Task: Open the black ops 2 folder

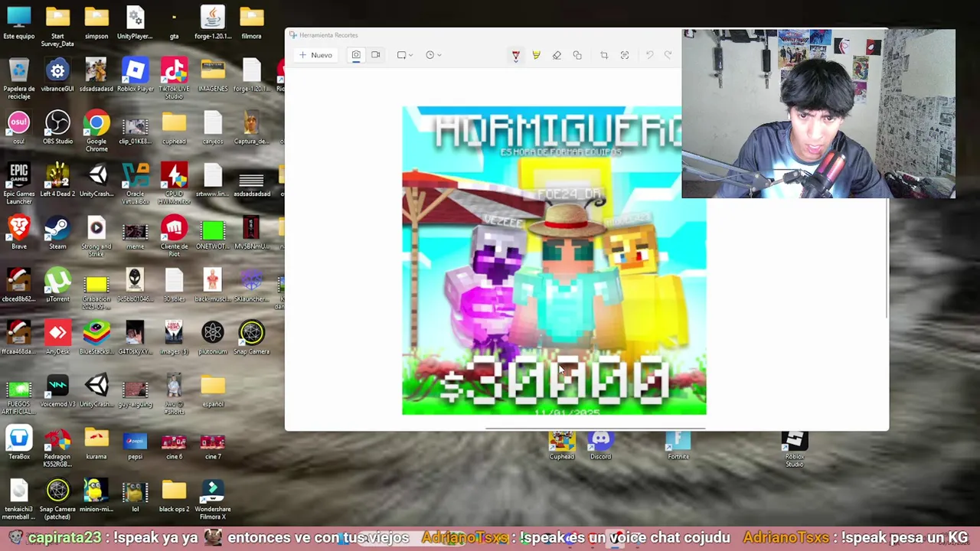Action: click(174, 495)
